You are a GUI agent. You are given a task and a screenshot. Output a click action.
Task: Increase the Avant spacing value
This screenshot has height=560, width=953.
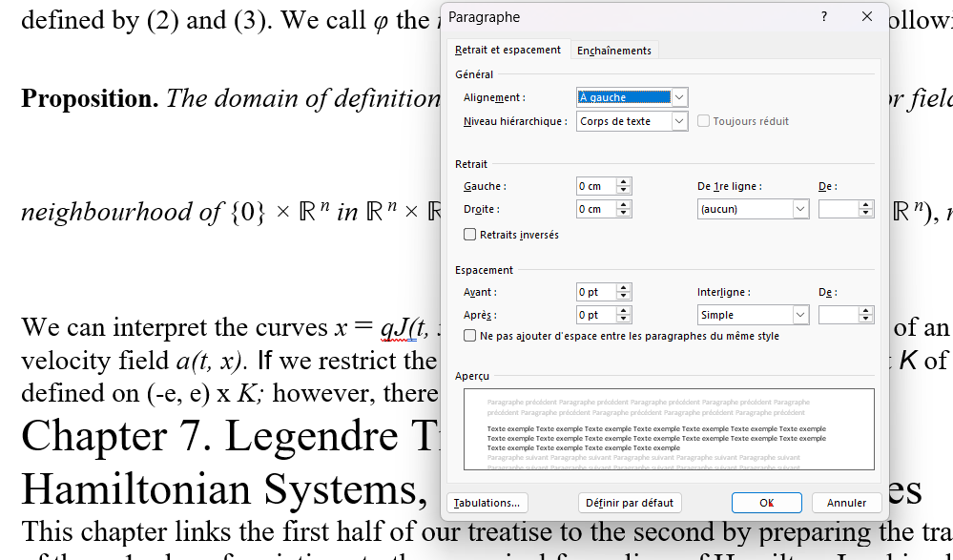point(624,289)
